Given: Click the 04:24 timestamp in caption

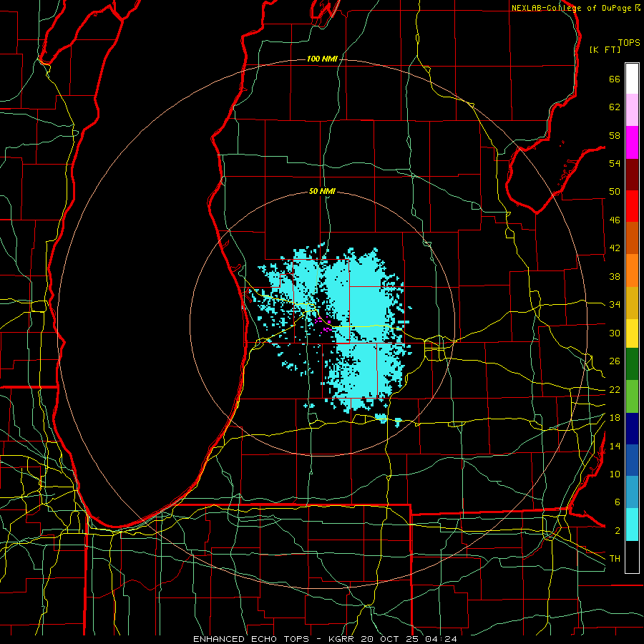Looking at the screenshot, I should [441, 639].
